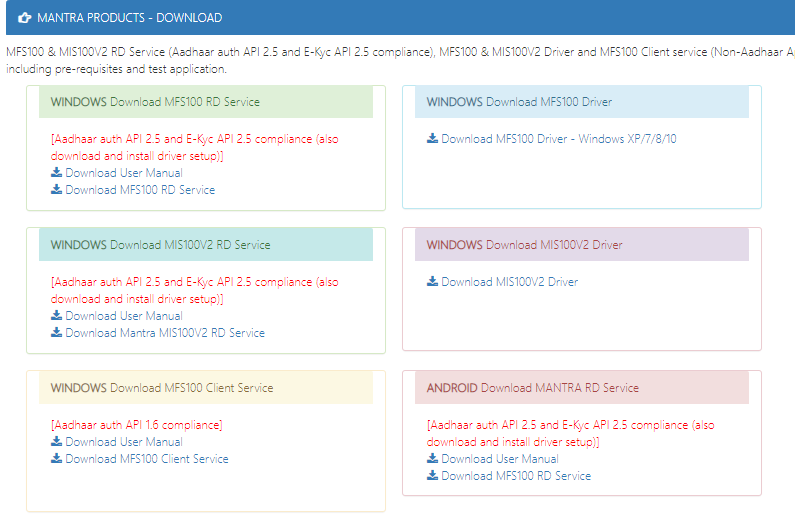Open Download User Manual under MIS100V2 RD Service

(x=124, y=316)
